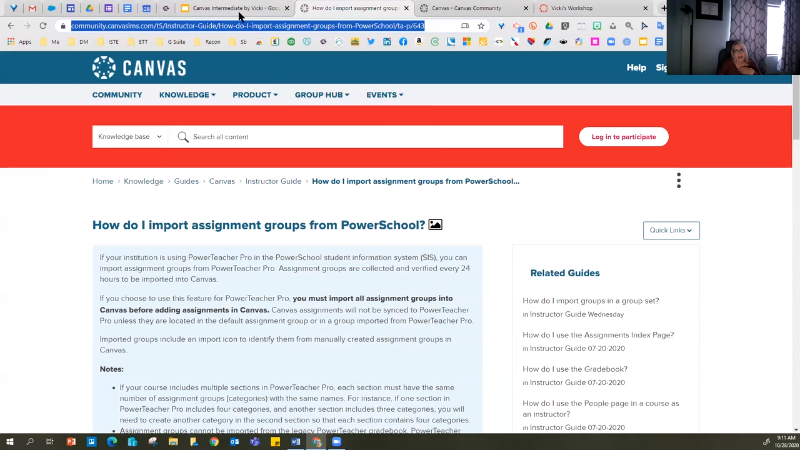Image resolution: width=800 pixels, height=450 pixels.
Task: Open 'How do I use the Assignments Index Page?'
Action: coord(598,335)
